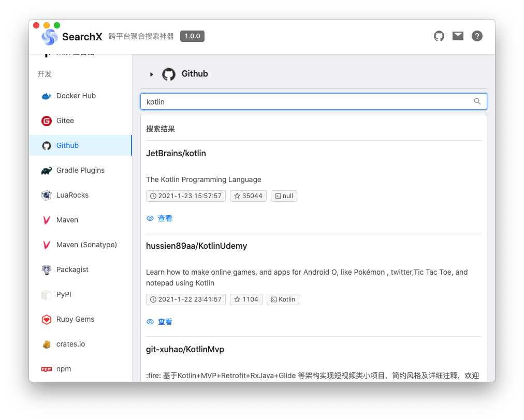Click the Packagist icon
524x420 pixels.
(47, 270)
